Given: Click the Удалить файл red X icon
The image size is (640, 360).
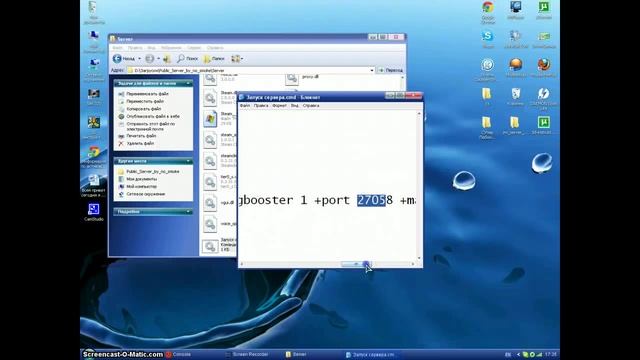Looking at the screenshot, I should 121,143.
